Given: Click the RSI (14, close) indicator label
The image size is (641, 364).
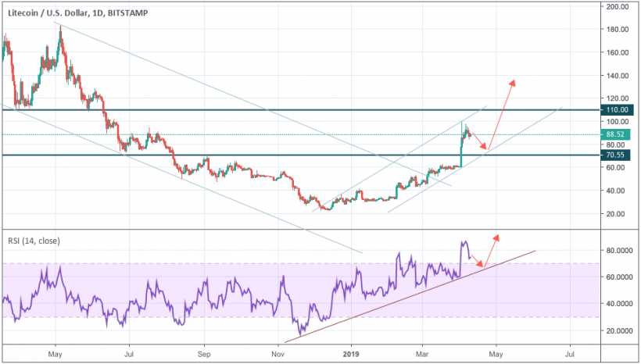Looking at the screenshot, I should [34, 241].
